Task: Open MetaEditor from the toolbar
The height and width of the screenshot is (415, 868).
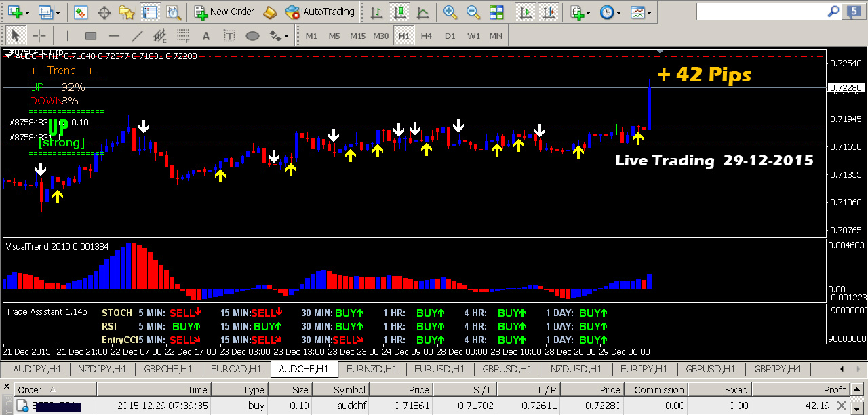Action: coord(270,12)
